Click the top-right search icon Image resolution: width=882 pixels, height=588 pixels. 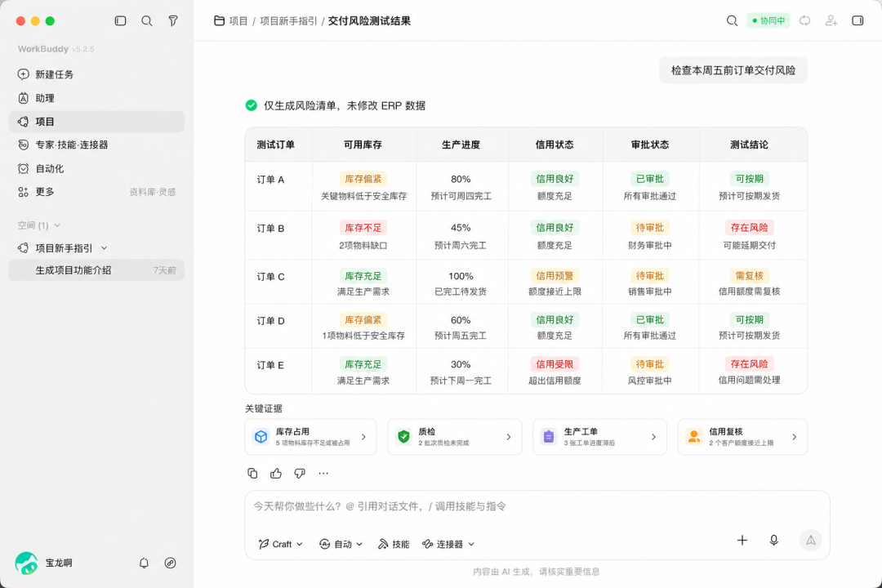point(732,20)
